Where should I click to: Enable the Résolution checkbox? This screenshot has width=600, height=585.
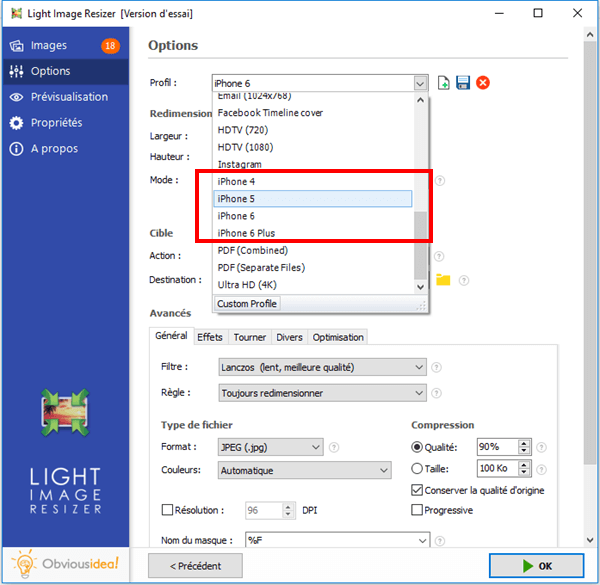pyautogui.click(x=167, y=510)
